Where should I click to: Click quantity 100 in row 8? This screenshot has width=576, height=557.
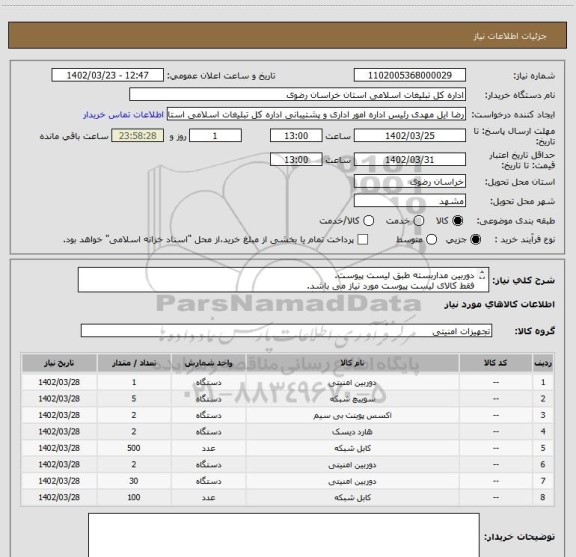pos(134,497)
